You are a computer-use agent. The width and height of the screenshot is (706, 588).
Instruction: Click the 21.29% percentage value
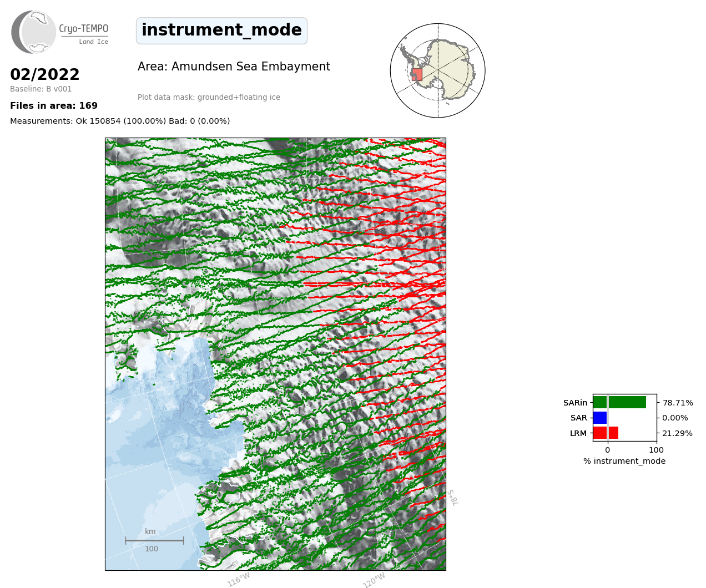[677, 433]
